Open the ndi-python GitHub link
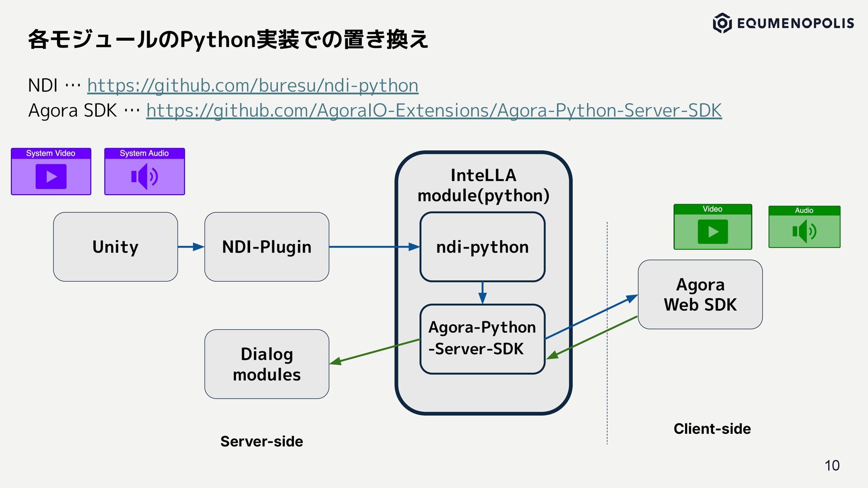Image resolution: width=868 pixels, height=488 pixels. coord(253,85)
